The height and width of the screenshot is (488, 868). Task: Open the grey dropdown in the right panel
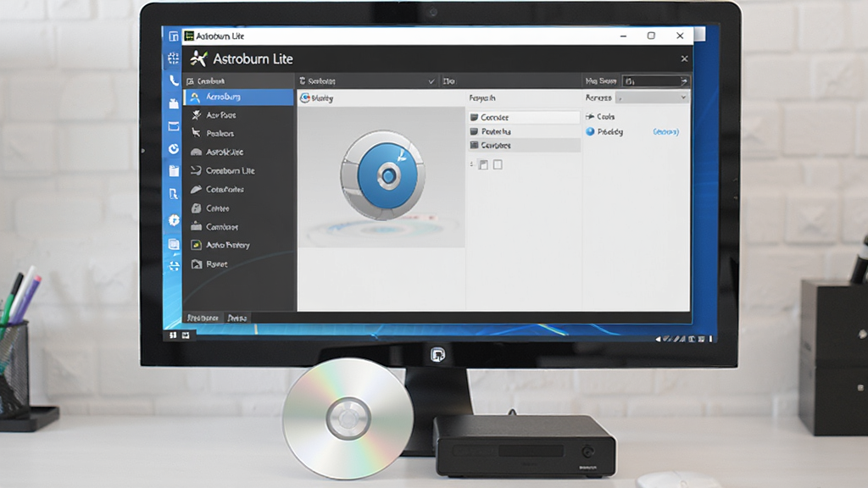pyautogui.click(x=653, y=97)
